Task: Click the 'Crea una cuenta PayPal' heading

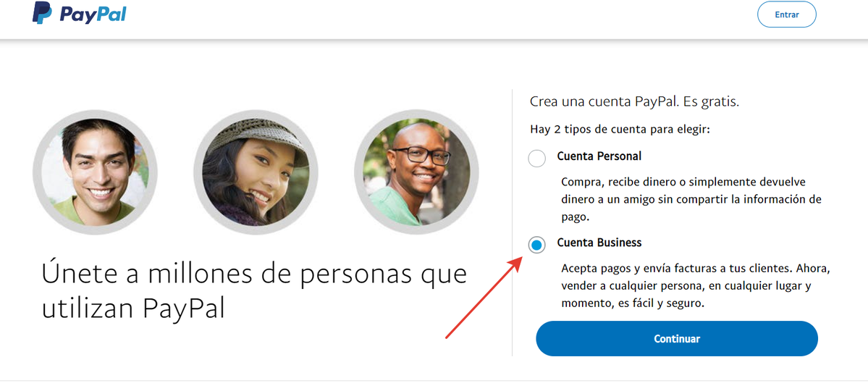Action: click(635, 102)
